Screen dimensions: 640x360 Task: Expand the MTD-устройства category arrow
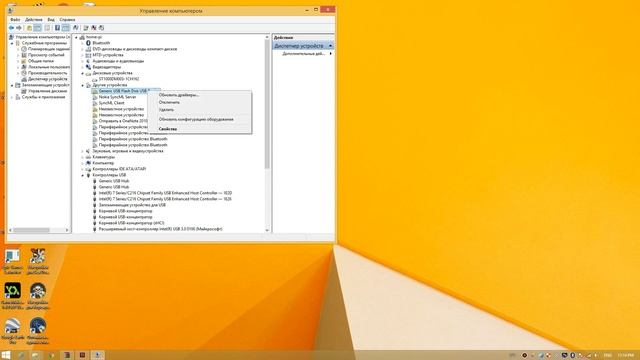[x=82, y=55]
